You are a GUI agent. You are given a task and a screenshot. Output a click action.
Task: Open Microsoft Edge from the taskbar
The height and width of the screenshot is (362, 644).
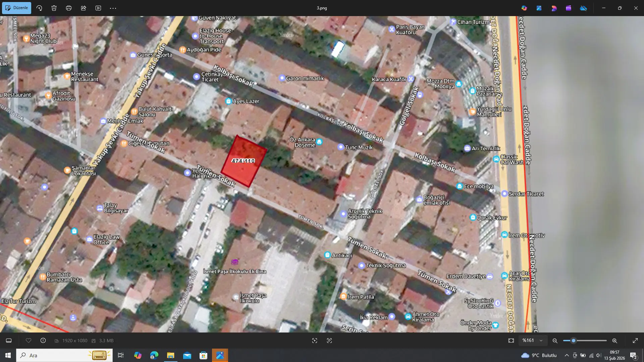click(154, 355)
